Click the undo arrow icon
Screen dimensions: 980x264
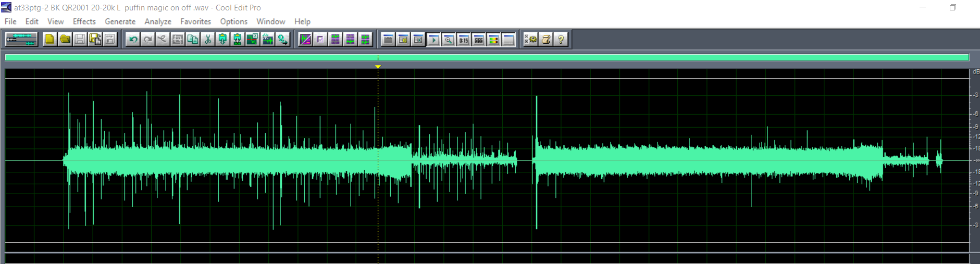[x=133, y=40]
